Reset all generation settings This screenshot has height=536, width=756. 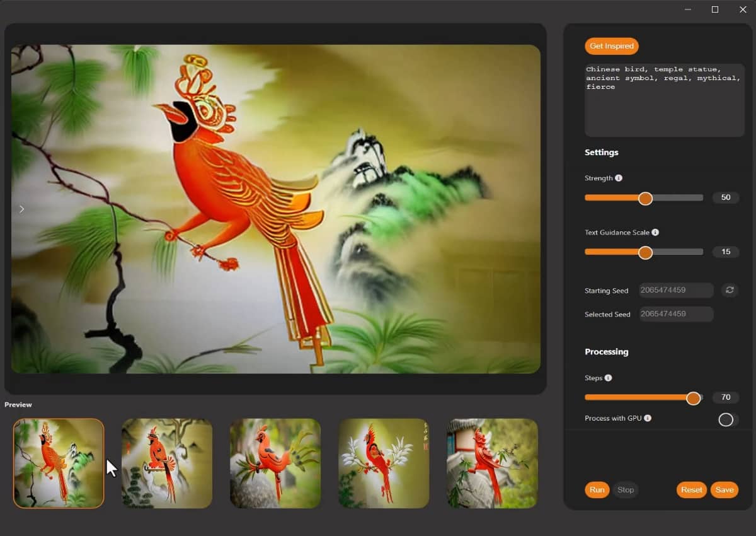pos(691,489)
